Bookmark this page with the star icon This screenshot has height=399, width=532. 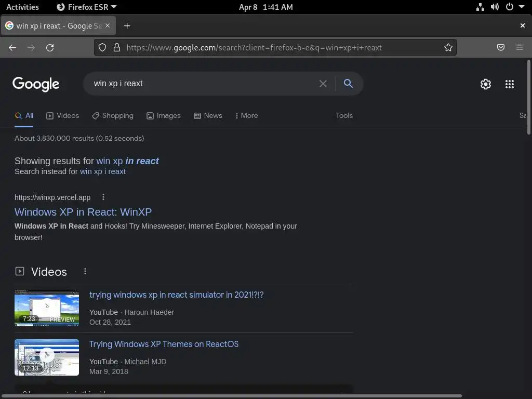(x=448, y=47)
